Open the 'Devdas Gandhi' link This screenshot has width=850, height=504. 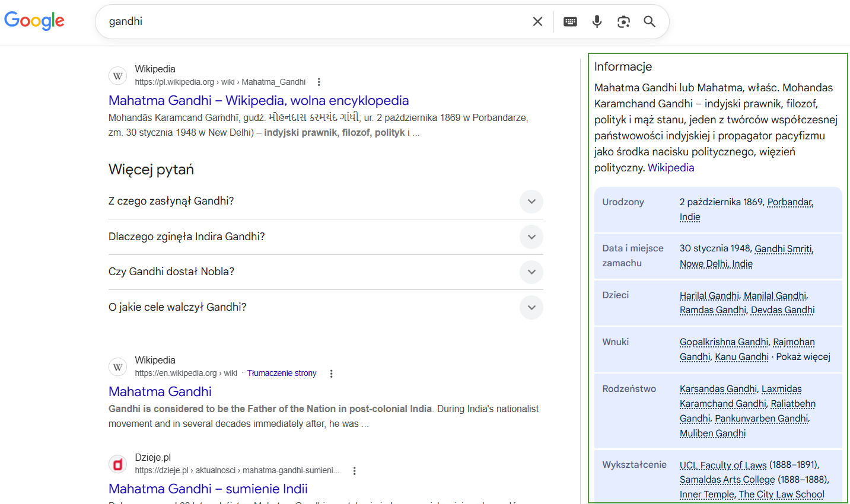point(783,310)
